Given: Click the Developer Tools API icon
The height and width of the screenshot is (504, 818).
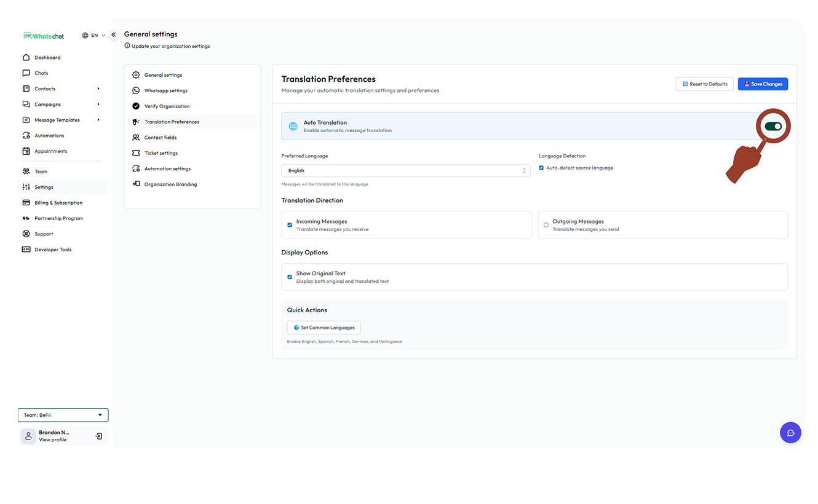Looking at the screenshot, I should pyautogui.click(x=26, y=250).
